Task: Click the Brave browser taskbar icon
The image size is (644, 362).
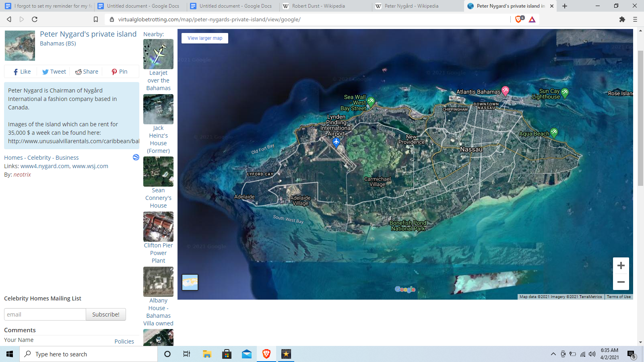Action: tap(266, 354)
